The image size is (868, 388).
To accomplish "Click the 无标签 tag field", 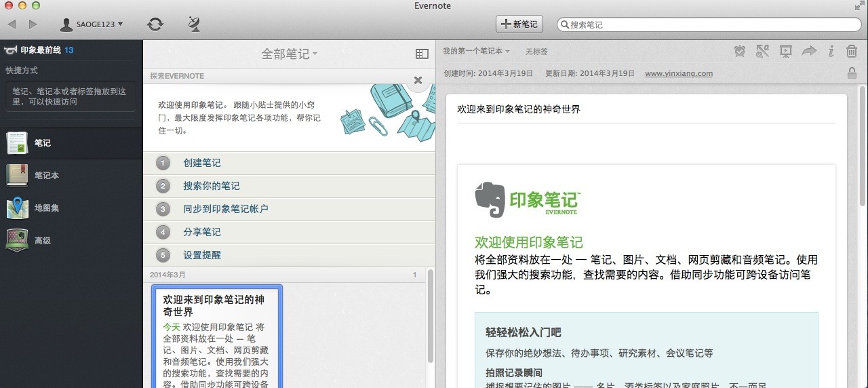I will (536, 52).
